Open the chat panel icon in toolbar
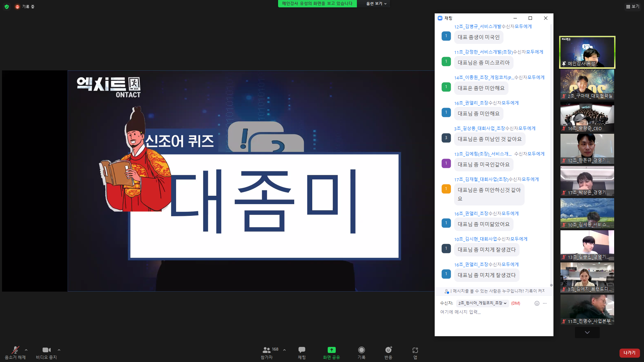Image resolution: width=644 pixels, height=362 pixels. click(302, 350)
